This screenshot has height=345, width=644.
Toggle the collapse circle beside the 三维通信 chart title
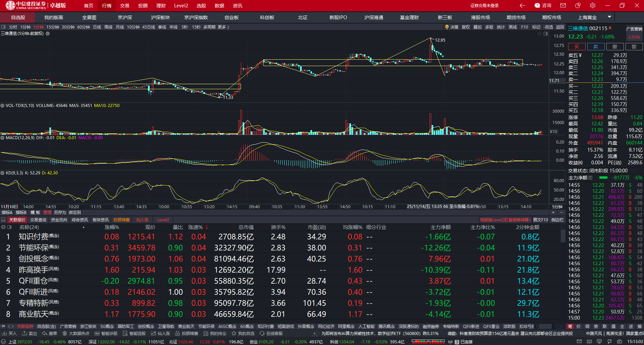(x=48, y=34)
